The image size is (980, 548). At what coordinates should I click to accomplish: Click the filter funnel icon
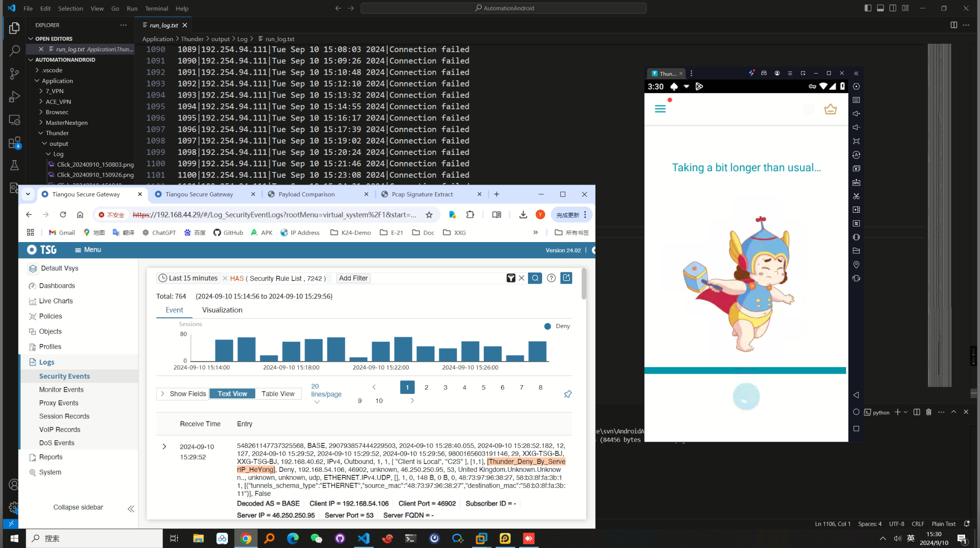point(511,278)
